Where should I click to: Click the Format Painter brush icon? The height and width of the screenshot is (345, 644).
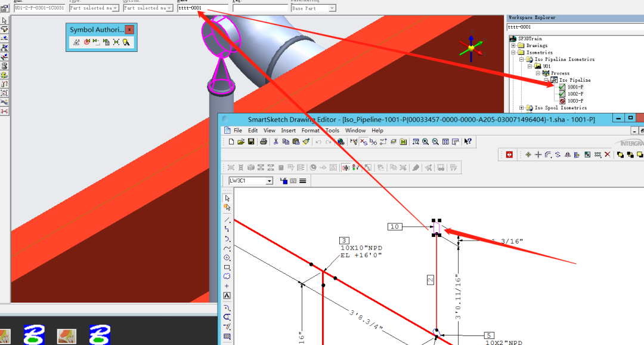306,142
